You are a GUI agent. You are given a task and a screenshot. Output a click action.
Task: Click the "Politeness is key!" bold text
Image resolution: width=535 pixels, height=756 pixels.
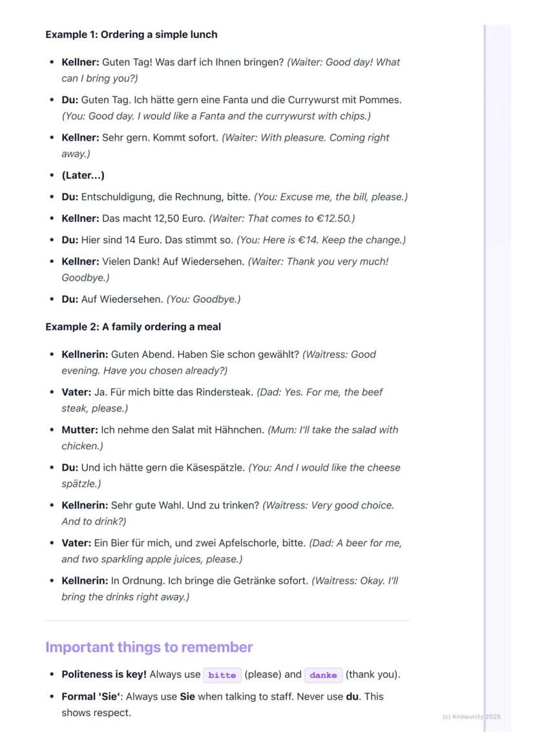(104, 675)
